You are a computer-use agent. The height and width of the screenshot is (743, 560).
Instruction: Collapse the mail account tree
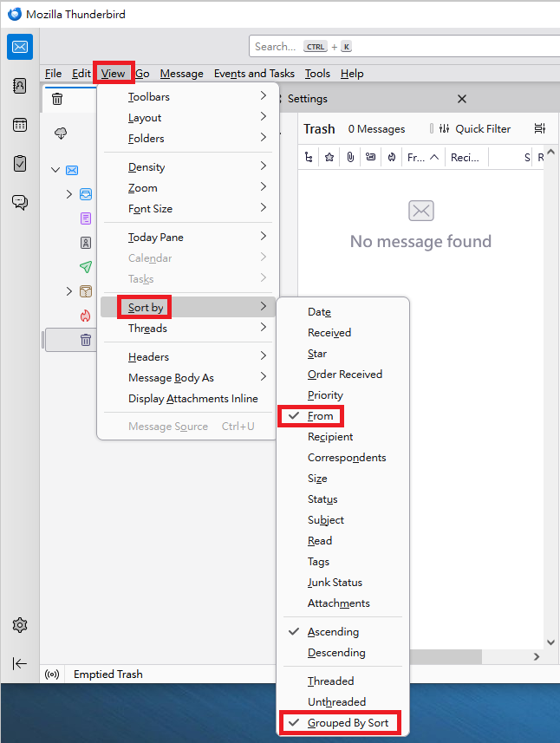(x=55, y=170)
